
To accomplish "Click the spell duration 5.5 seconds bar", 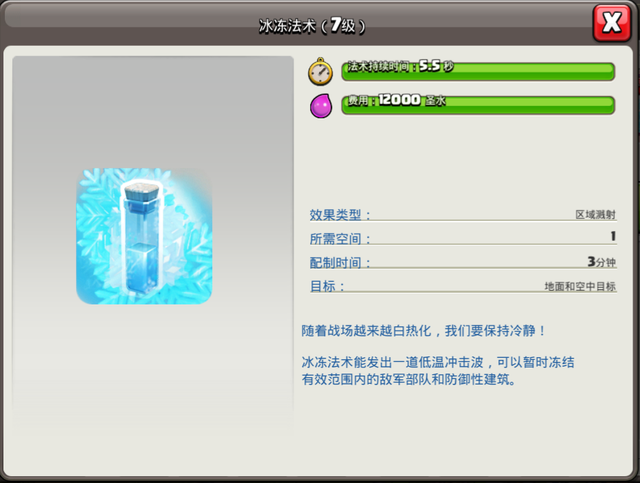I will (478, 69).
